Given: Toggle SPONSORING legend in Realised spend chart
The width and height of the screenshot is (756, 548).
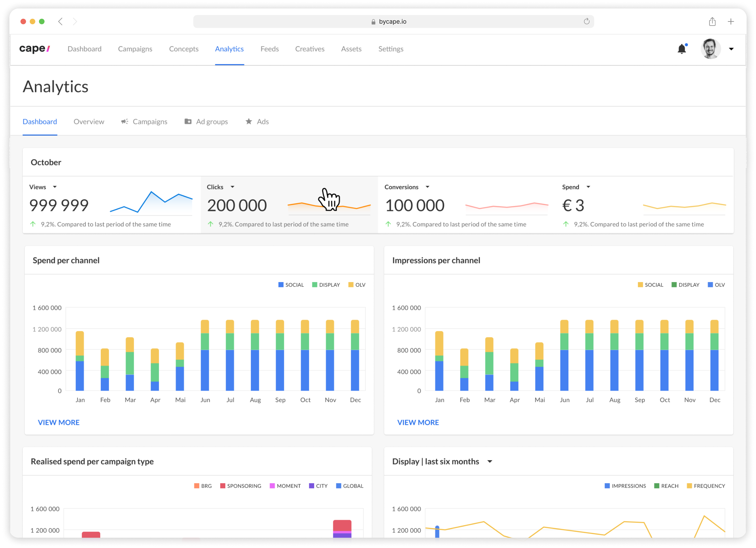Looking at the screenshot, I should tap(240, 486).
